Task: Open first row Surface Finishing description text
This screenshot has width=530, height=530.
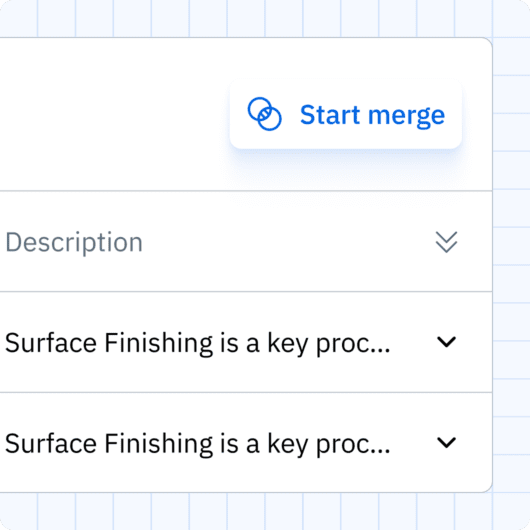Action: point(197,343)
